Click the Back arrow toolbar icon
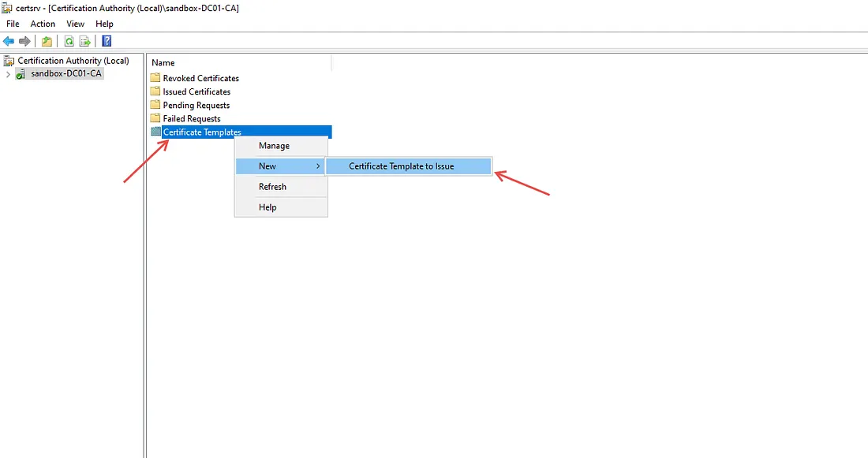 click(9, 41)
